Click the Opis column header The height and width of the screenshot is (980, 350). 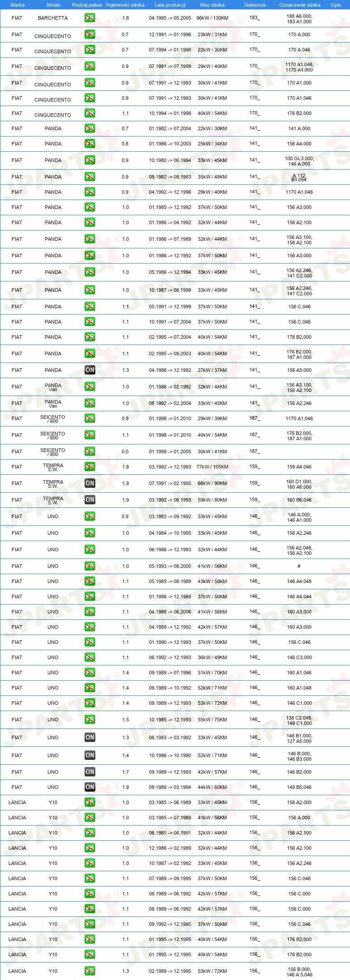(336, 5)
